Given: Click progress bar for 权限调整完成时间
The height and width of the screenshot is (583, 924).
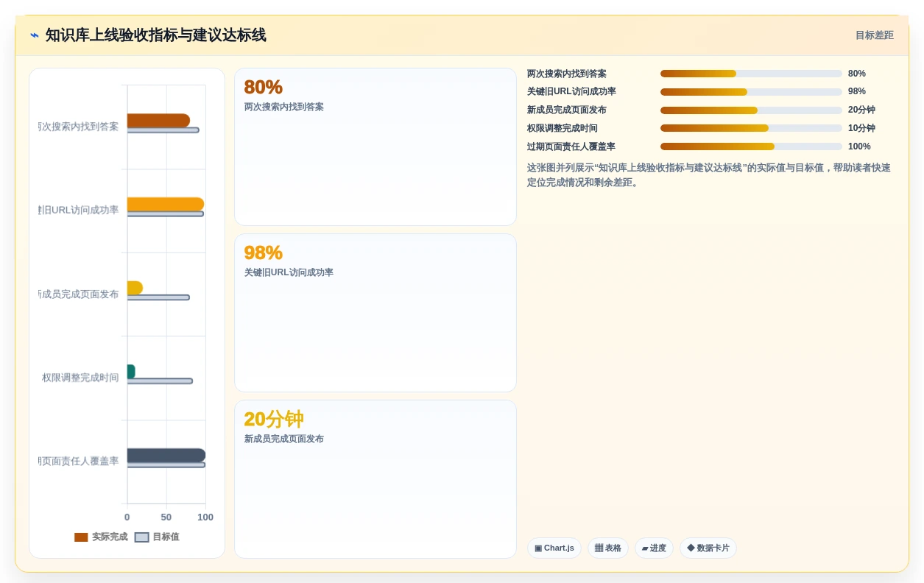Looking at the screenshot, I should coord(751,128).
